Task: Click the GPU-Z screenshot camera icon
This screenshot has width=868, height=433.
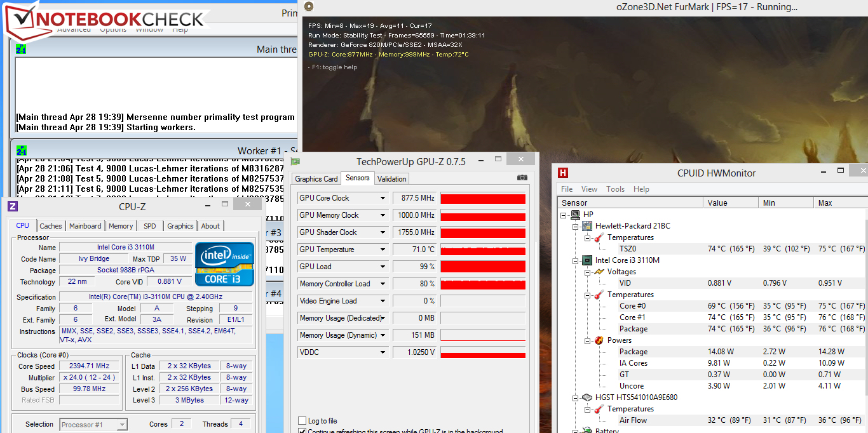Action: pos(522,178)
